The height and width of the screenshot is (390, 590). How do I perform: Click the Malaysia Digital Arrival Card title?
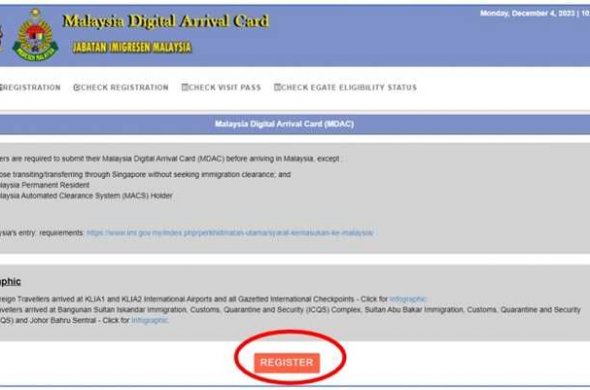pos(166,21)
